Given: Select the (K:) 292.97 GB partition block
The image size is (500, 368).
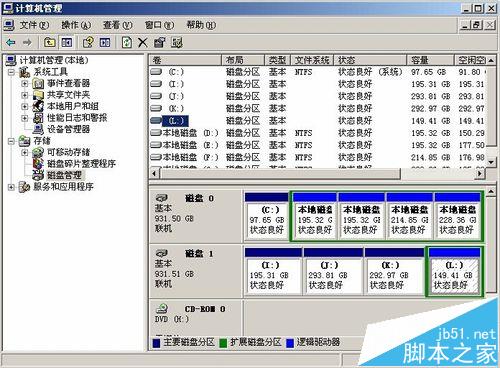Looking at the screenshot, I should pyautogui.click(x=394, y=271).
